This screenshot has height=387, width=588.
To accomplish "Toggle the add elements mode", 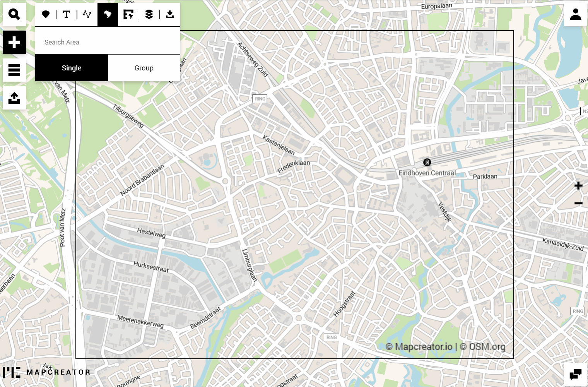I will pyautogui.click(x=14, y=42).
